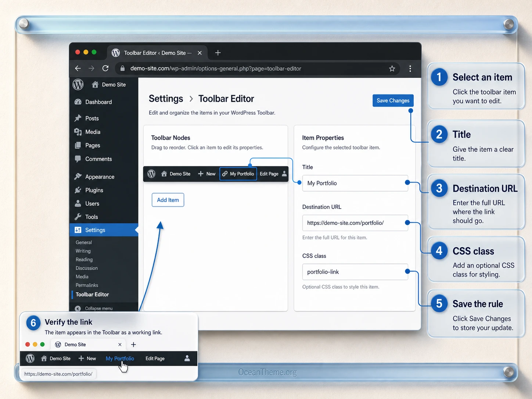The width and height of the screenshot is (532, 399).
Task: Select the My Portfolio node in Toolbar Nodes
Action: (x=238, y=174)
